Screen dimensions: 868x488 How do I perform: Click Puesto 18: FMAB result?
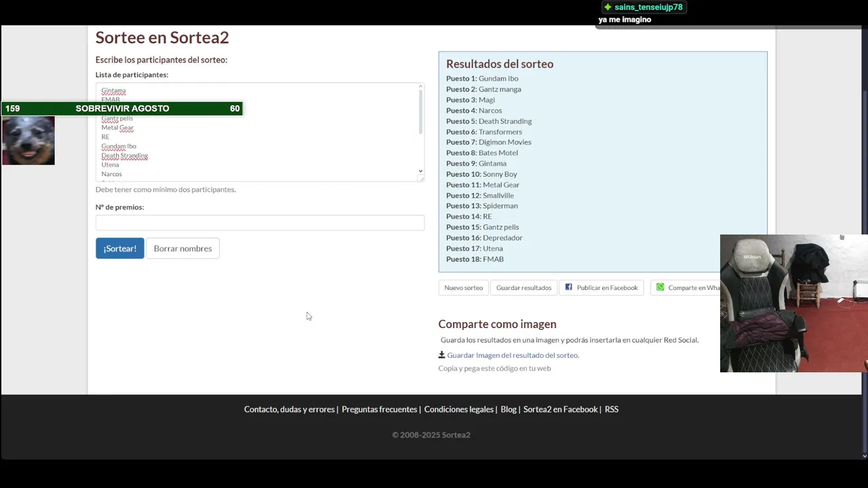[475, 259]
